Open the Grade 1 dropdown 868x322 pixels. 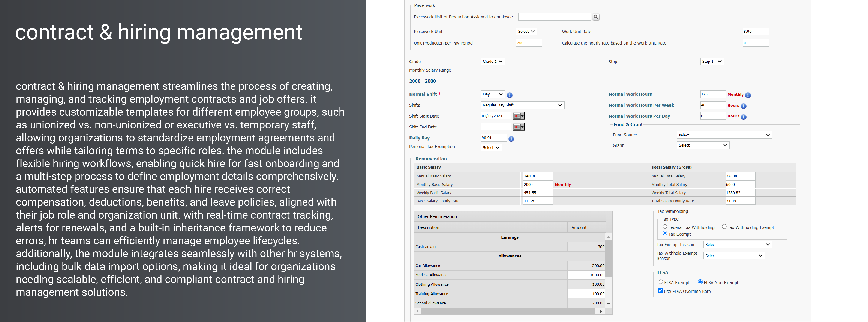coord(493,61)
